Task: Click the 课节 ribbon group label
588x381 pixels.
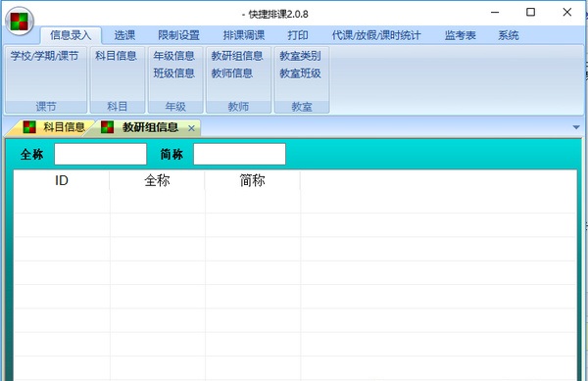Action: pos(46,107)
